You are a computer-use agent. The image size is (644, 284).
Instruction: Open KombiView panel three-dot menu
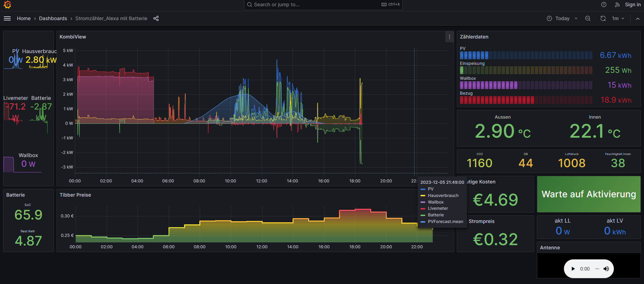450,37
